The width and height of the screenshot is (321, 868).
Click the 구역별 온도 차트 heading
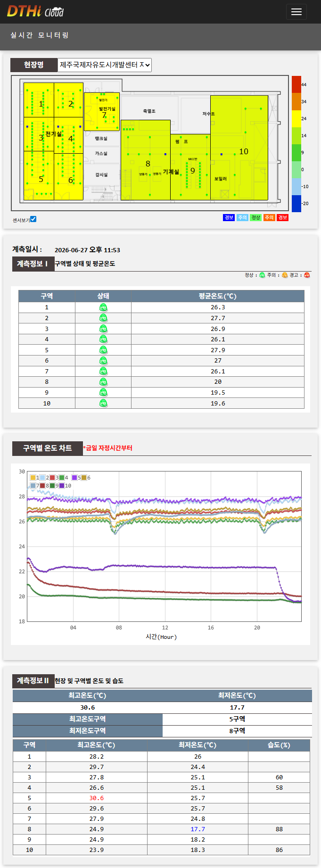coord(48,448)
